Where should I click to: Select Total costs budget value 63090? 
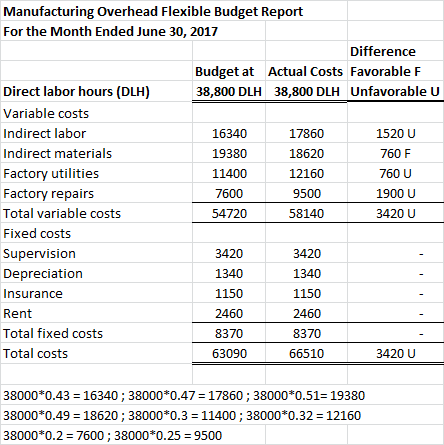click(x=229, y=353)
